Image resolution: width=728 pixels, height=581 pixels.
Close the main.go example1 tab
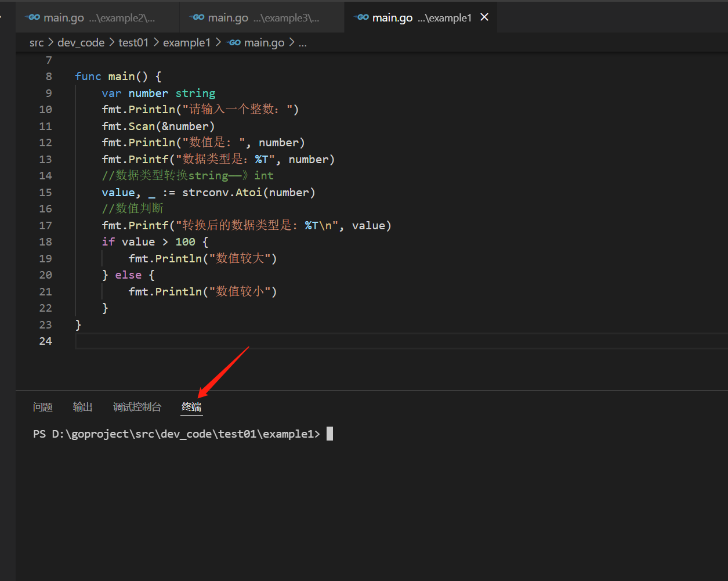pyautogui.click(x=484, y=17)
